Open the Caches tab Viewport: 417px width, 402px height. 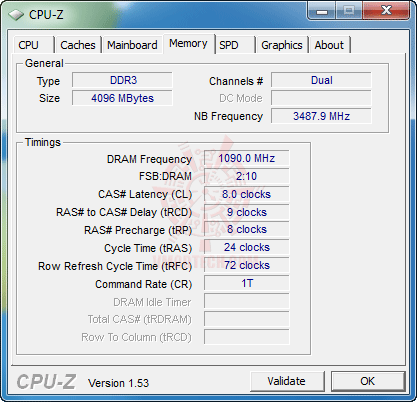[78, 45]
